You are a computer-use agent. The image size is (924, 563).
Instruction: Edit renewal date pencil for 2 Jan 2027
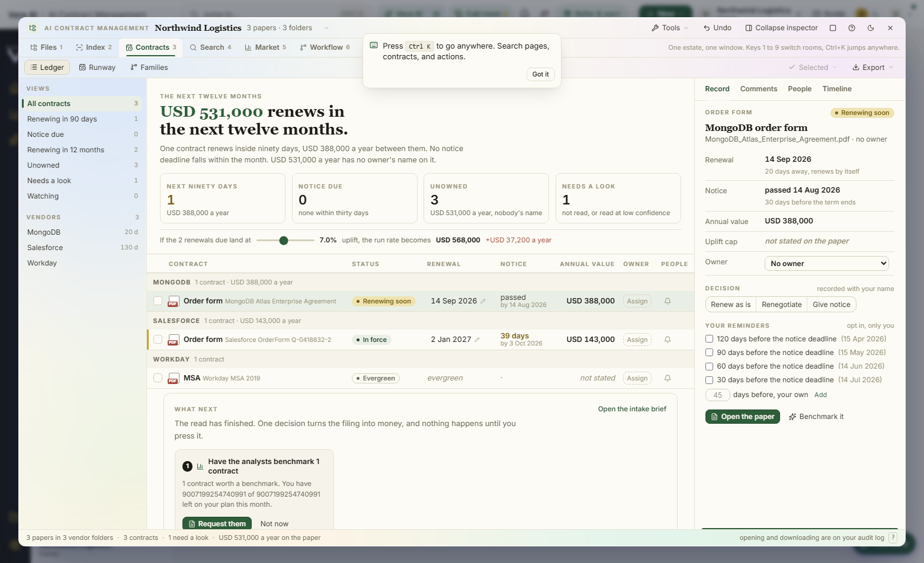477,340
